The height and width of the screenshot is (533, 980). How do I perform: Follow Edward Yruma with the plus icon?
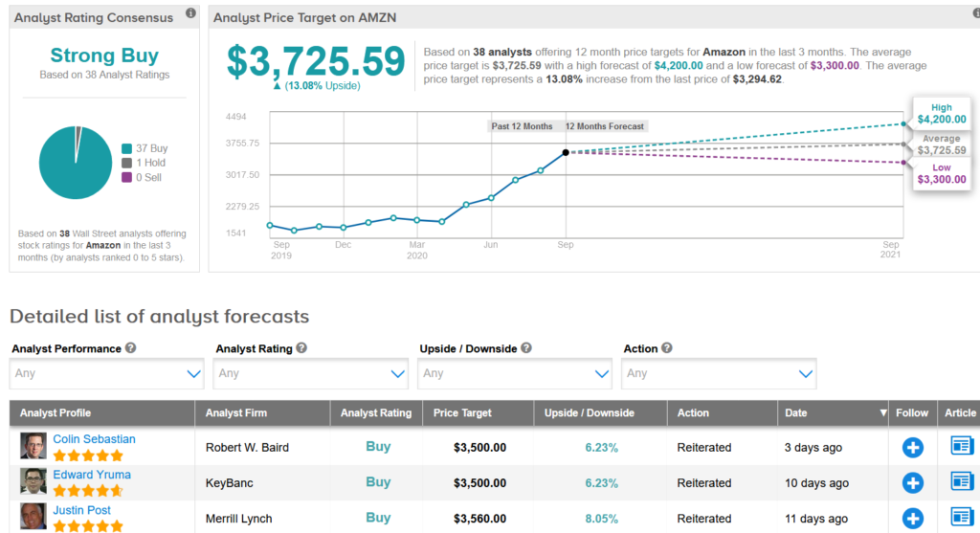coord(912,483)
